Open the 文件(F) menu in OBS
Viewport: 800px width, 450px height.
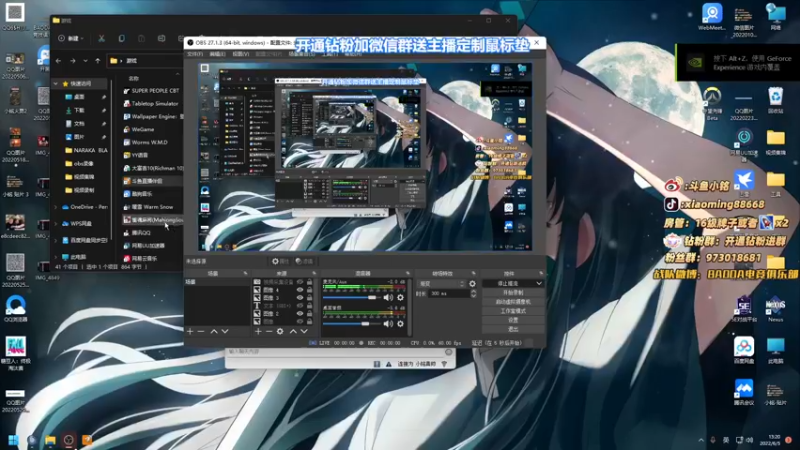point(195,54)
